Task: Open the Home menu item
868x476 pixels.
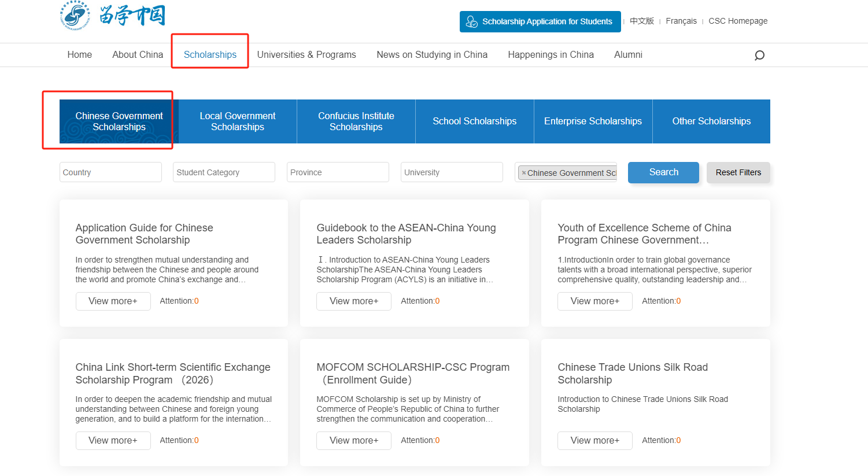Action: coord(80,54)
